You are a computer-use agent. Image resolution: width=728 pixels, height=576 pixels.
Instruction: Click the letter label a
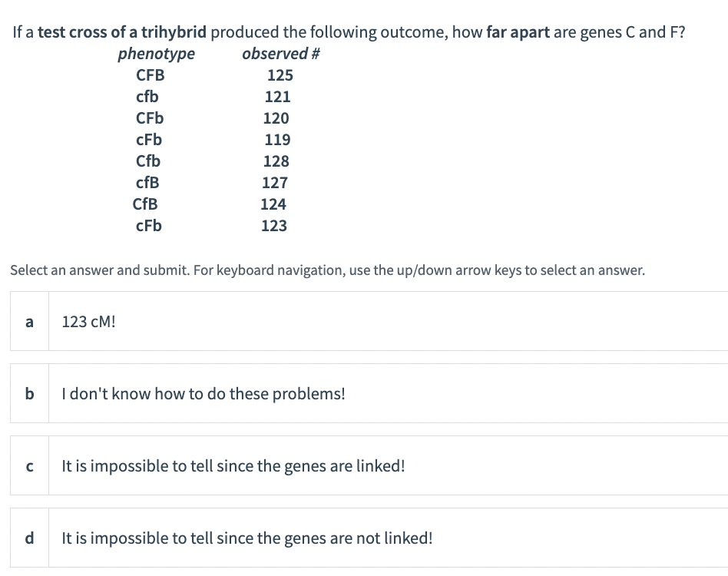point(28,321)
